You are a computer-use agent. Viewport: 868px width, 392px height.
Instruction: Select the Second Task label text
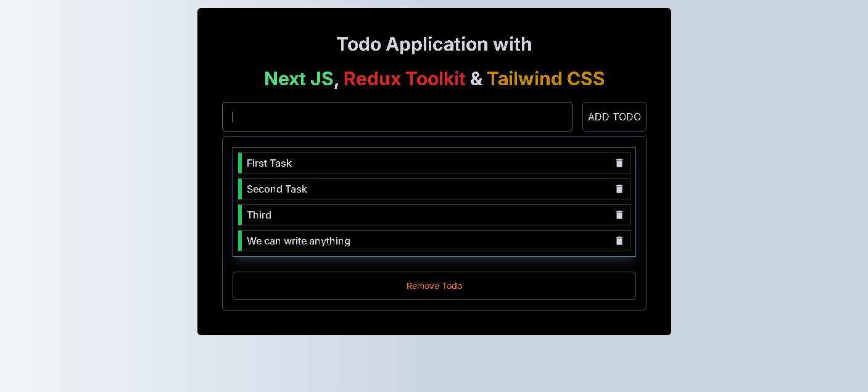point(276,189)
